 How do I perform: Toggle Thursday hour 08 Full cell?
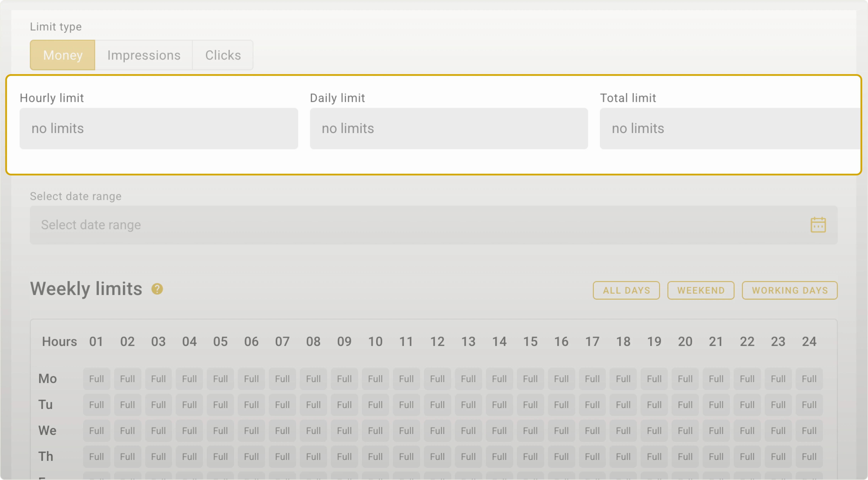click(313, 456)
